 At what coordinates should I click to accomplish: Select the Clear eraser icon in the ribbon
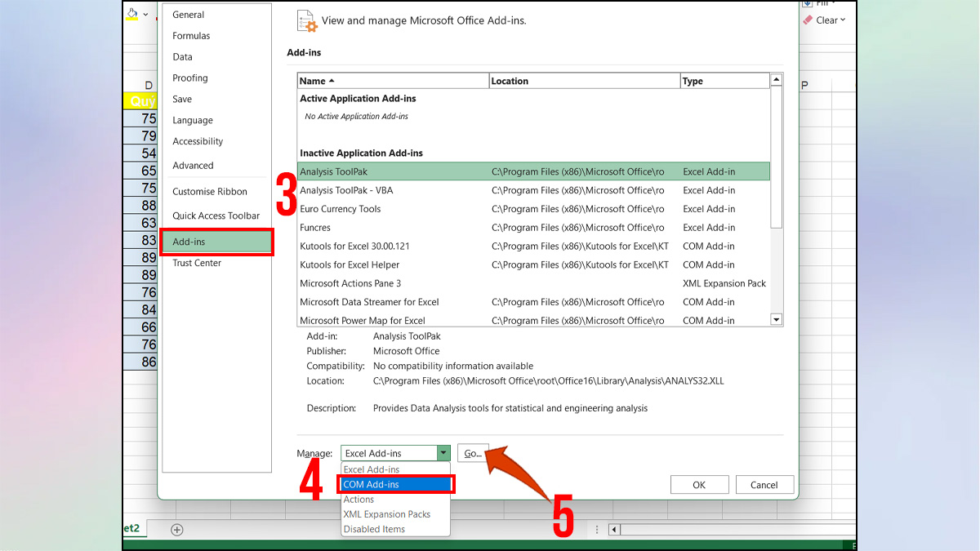coord(807,20)
